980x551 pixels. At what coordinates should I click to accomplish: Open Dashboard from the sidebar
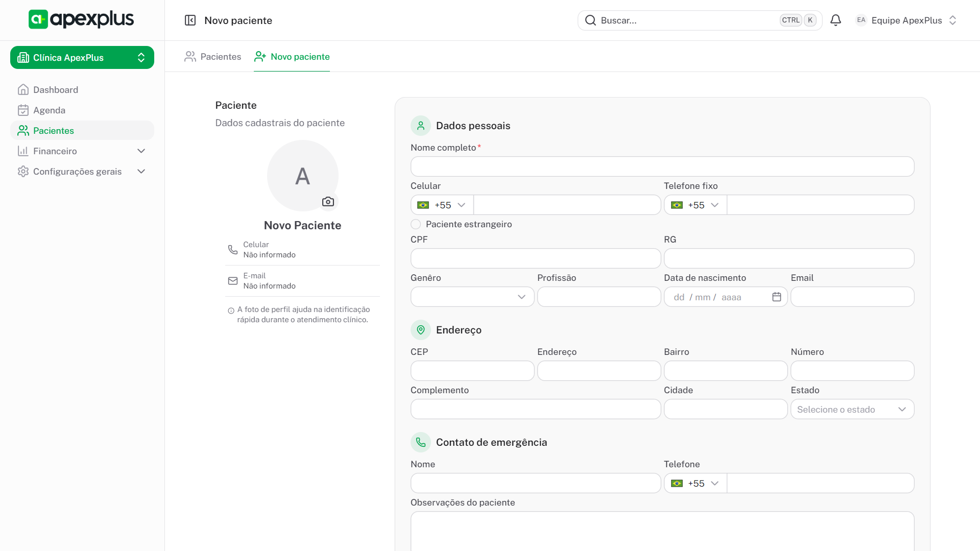[56, 90]
